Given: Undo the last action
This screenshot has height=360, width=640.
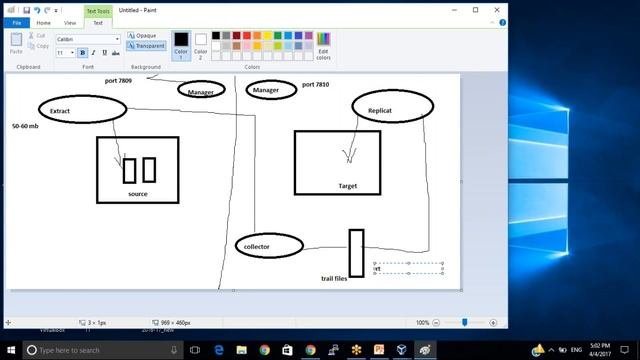Looking at the screenshot, I should [x=37, y=10].
